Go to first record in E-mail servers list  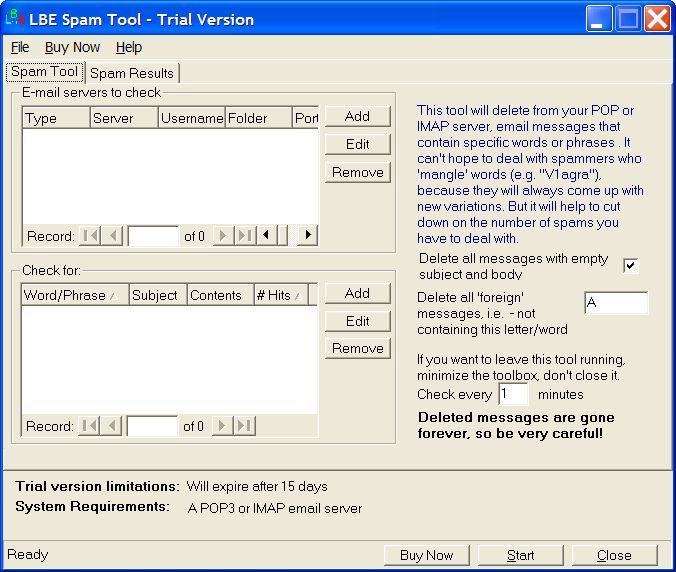(90, 236)
